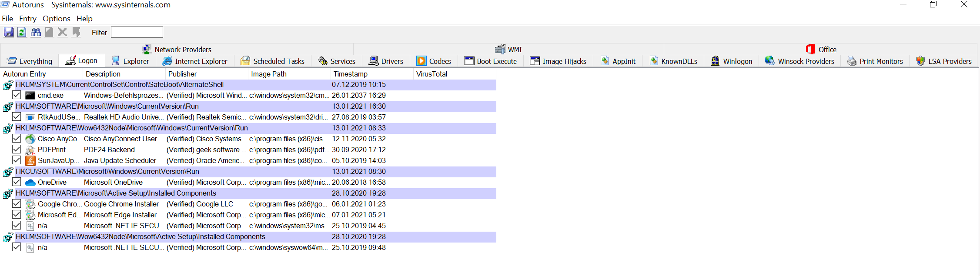The height and width of the screenshot is (276, 980).
Task: Click the Jump to Entry toolbar icon
Action: tap(76, 32)
